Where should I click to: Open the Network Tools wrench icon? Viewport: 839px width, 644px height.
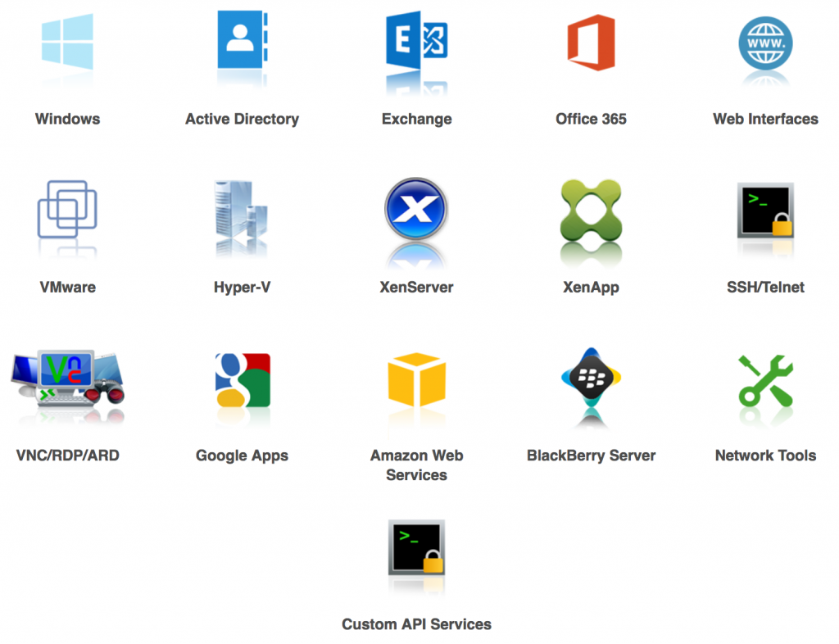point(766,380)
